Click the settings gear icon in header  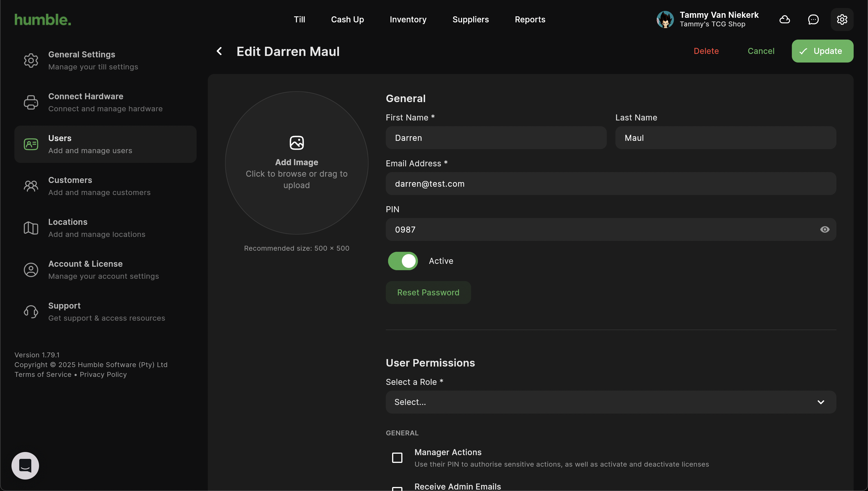[842, 20]
